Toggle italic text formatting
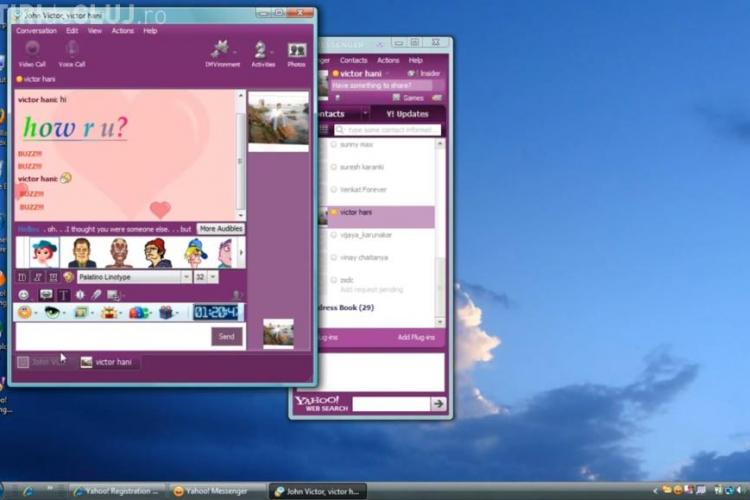 (37, 277)
